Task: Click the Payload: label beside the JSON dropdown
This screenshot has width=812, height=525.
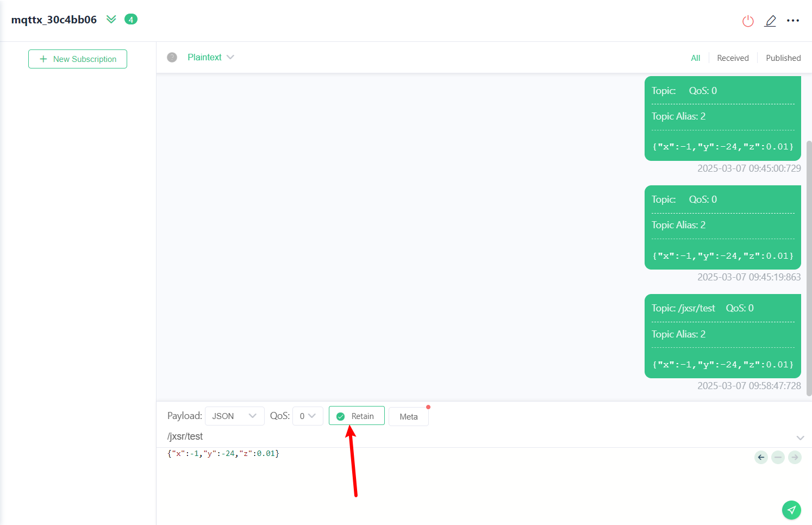Action: point(185,416)
